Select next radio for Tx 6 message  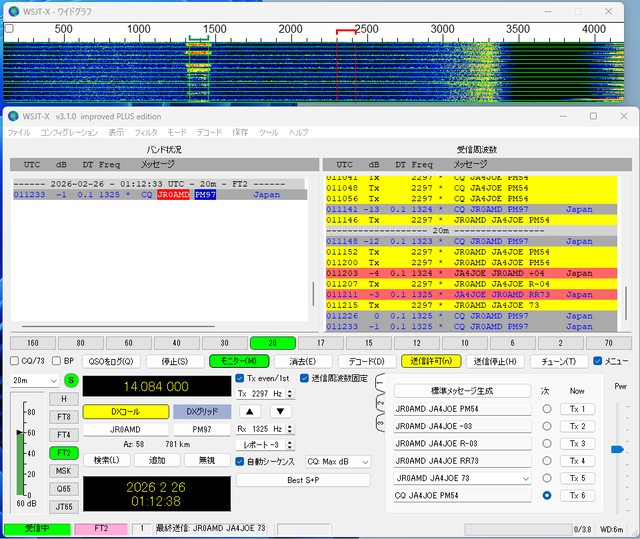pyautogui.click(x=547, y=495)
